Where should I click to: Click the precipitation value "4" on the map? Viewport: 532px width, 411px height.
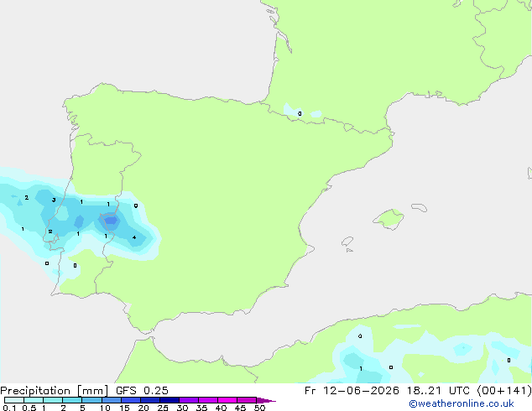point(134,237)
